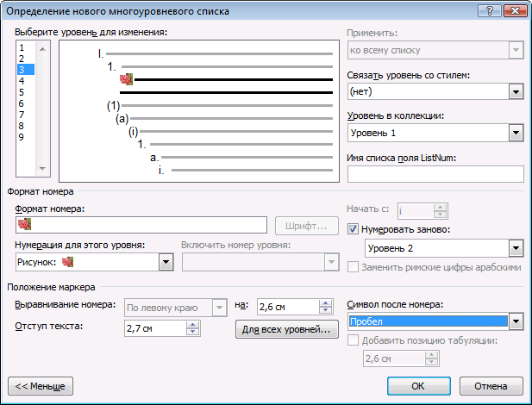The width and height of the screenshot is (532, 405).
Task: Click scroll down arrow in level list
Action: pyautogui.click(x=42, y=168)
